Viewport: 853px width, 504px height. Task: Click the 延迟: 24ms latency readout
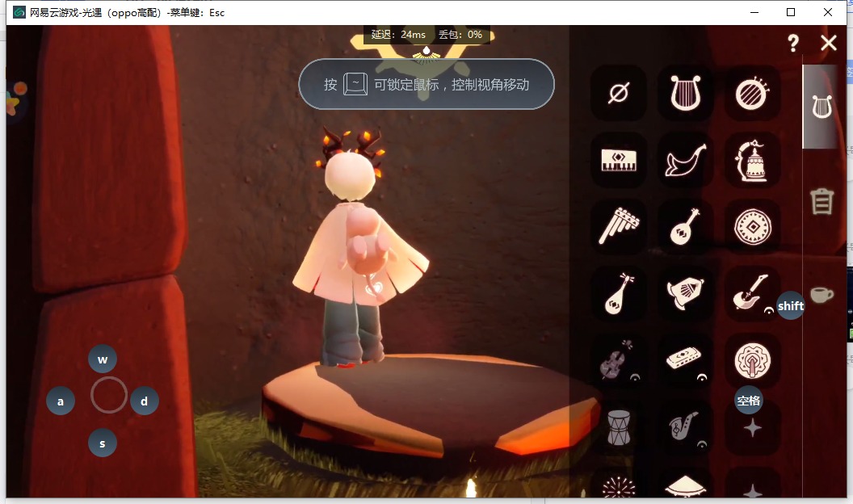click(x=398, y=34)
